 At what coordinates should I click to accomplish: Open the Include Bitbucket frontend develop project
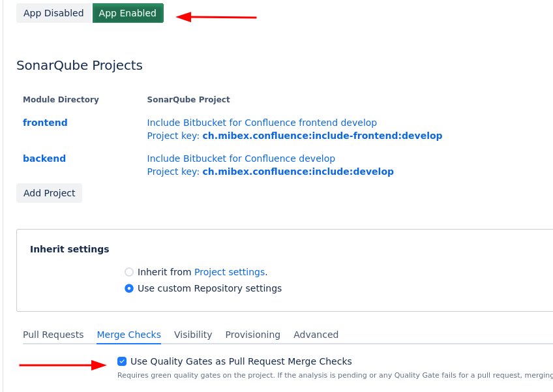pyautogui.click(x=262, y=123)
